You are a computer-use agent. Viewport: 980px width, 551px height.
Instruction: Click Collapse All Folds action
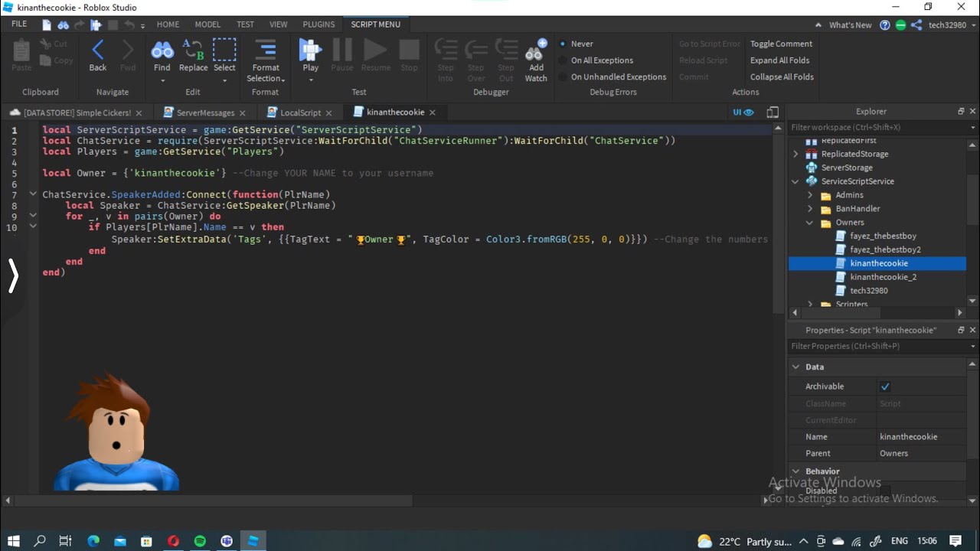tap(782, 77)
